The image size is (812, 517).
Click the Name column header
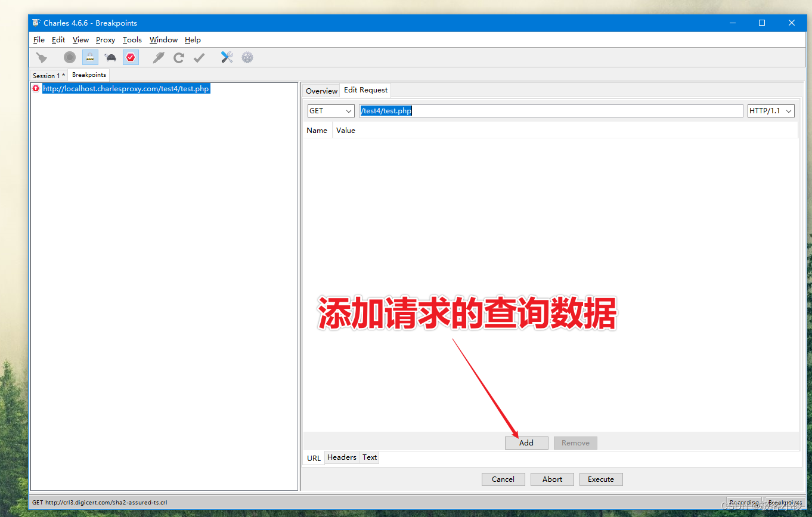tap(317, 130)
